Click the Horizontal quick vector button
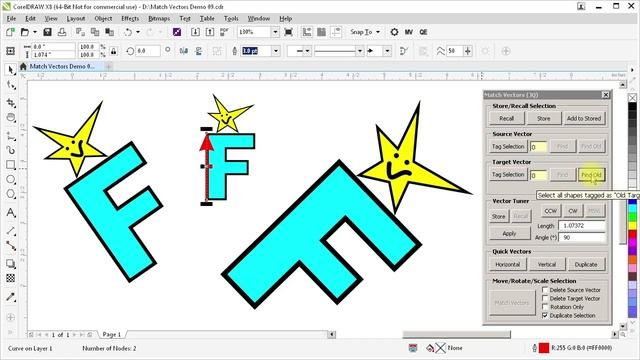Image resolution: width=640 pixels, height=360 pixels. (x=507, y=264)
